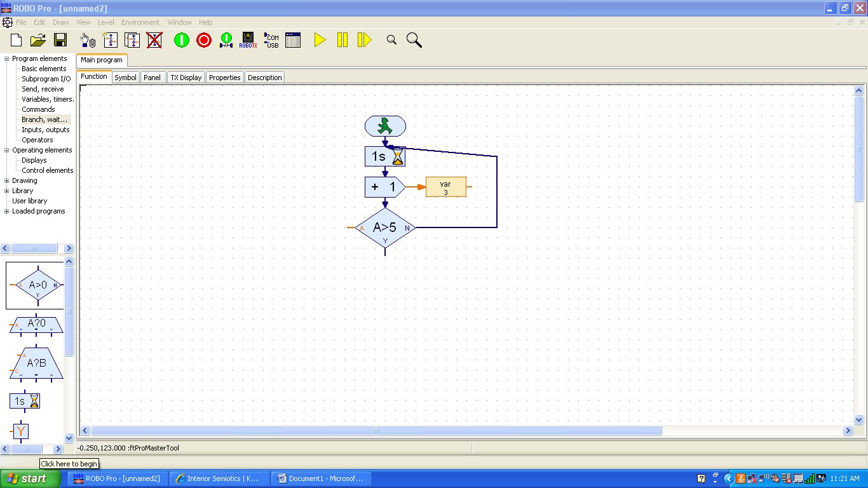This screenshot has height=488, width=868.
Task: Click the ROBO TX download icon
Action: [248, 40]
